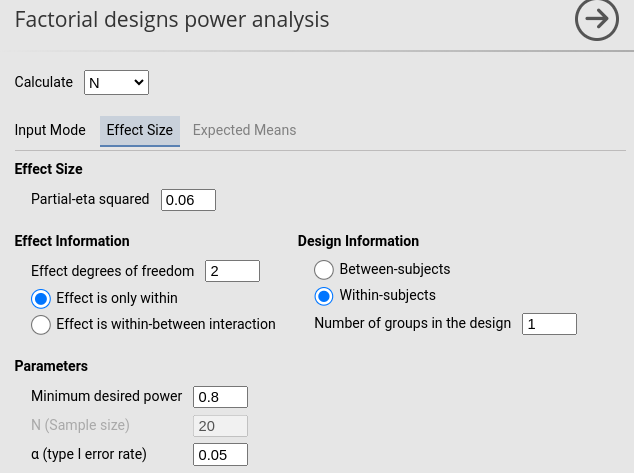Click Number of groups input field
The height and width of the screenshot is (473, 634).
coord(549,324)
